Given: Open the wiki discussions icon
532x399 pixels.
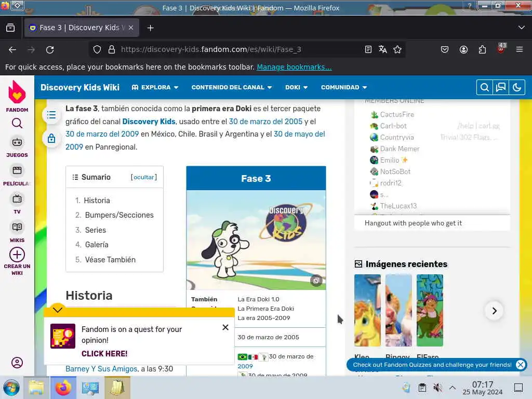Looking at the screenshot, I should [501, 87].
